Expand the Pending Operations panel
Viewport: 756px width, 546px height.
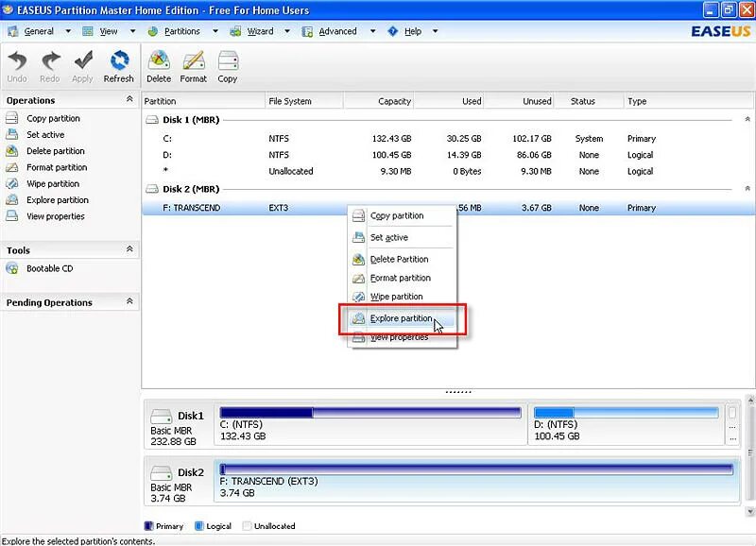[130, 302]
